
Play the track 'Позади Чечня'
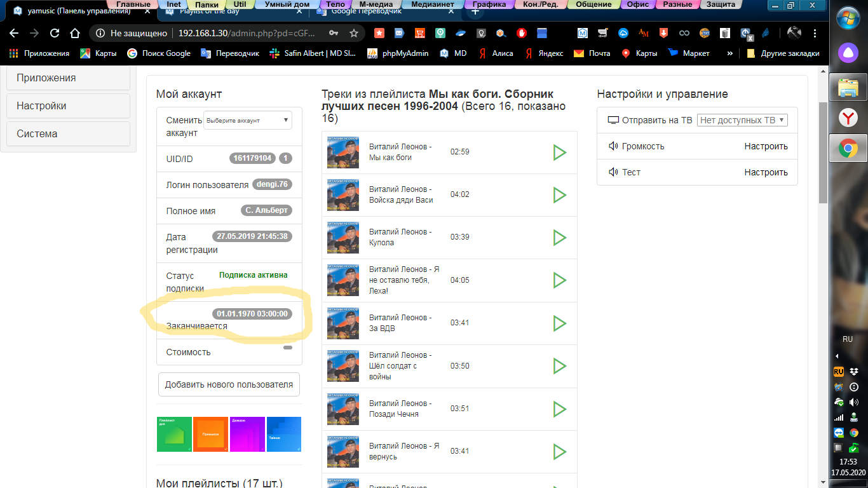(x=559, y=409)
